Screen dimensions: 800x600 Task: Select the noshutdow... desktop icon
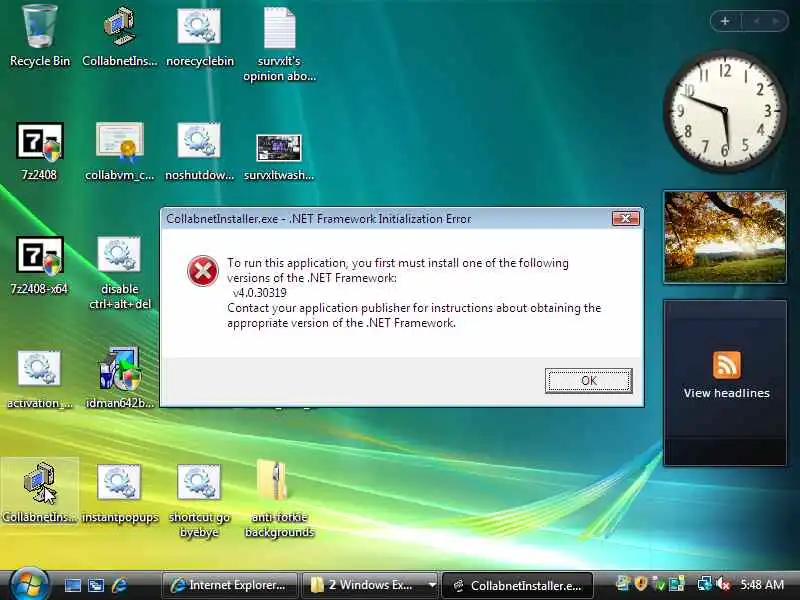coord(199,152)
